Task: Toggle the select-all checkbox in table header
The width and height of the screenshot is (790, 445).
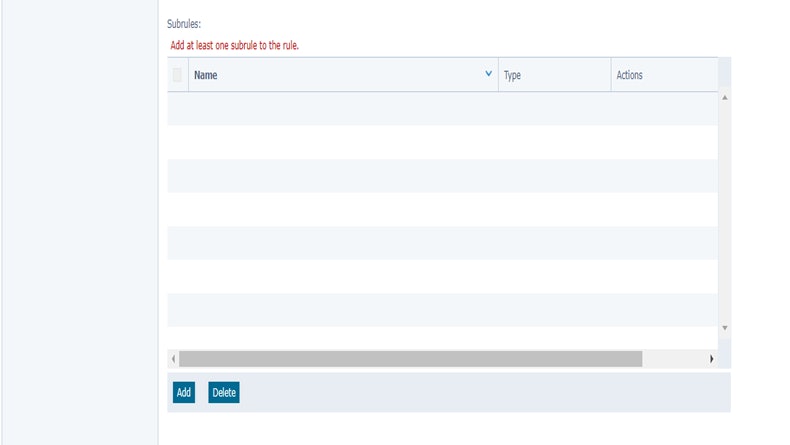Action: (177, 75)
